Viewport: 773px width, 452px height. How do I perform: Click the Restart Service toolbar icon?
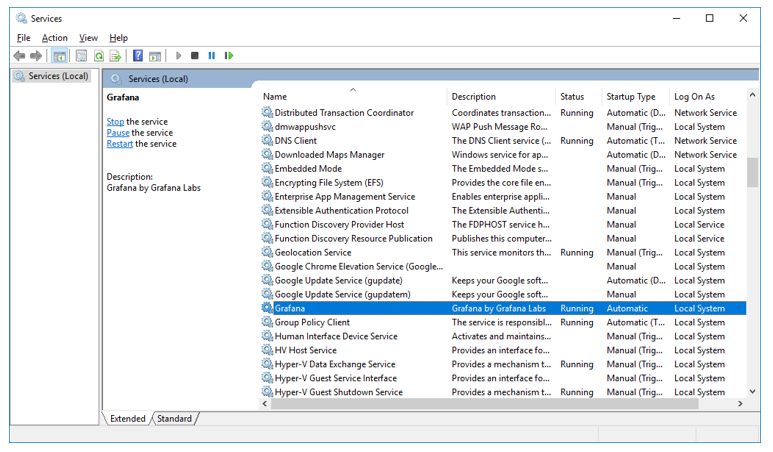pyautogui.click(x=229, y=56)
